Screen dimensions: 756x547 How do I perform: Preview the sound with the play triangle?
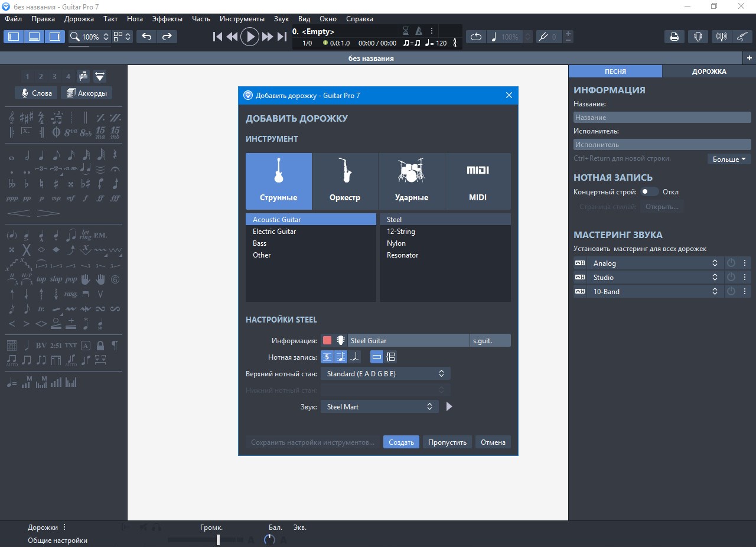[449, 406]
